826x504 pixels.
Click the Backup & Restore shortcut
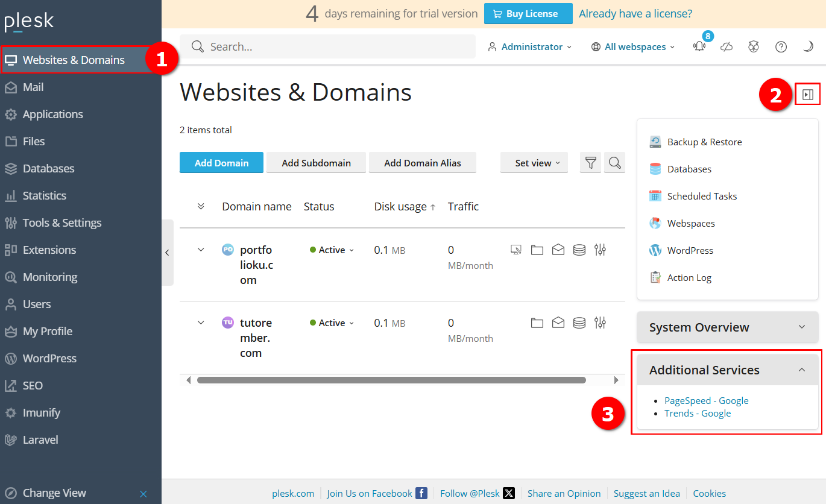click(x=696, y=142)
